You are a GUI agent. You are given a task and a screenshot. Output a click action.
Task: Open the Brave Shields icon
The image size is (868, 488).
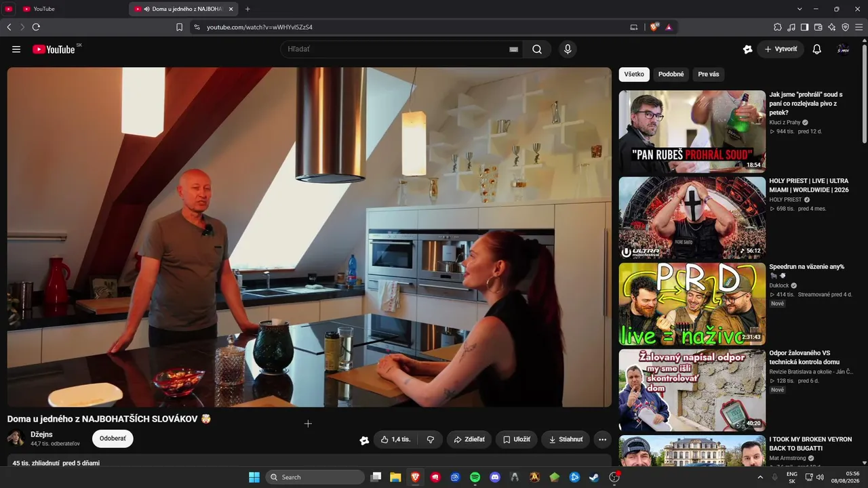(654, 27)
